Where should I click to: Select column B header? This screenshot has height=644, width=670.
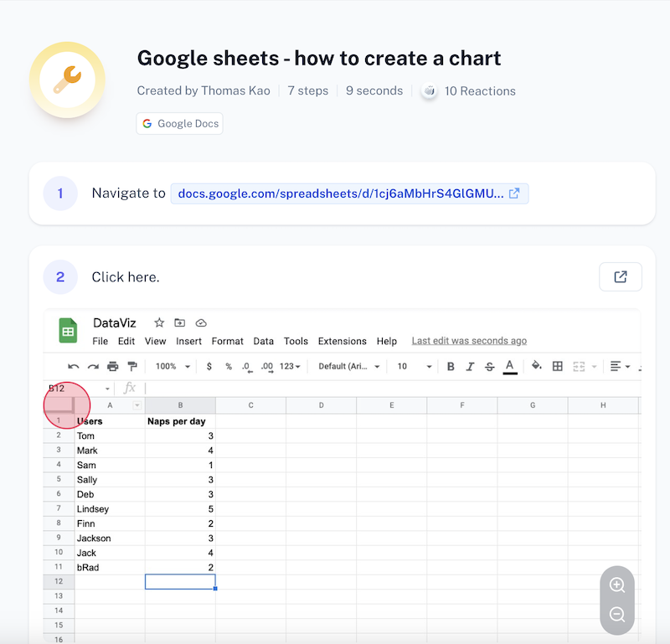[180, 405]
